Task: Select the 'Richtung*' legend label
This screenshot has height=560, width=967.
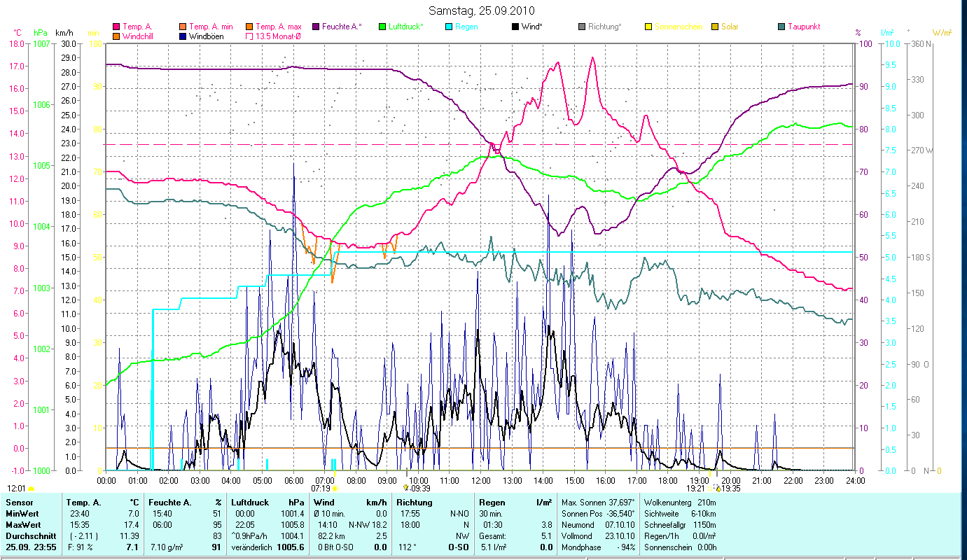Action: 604,27
